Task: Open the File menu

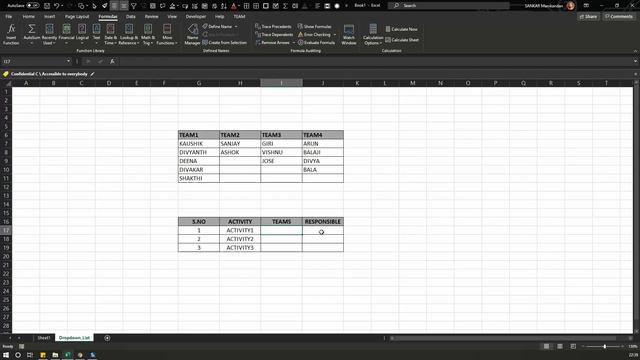Action: 9,17
